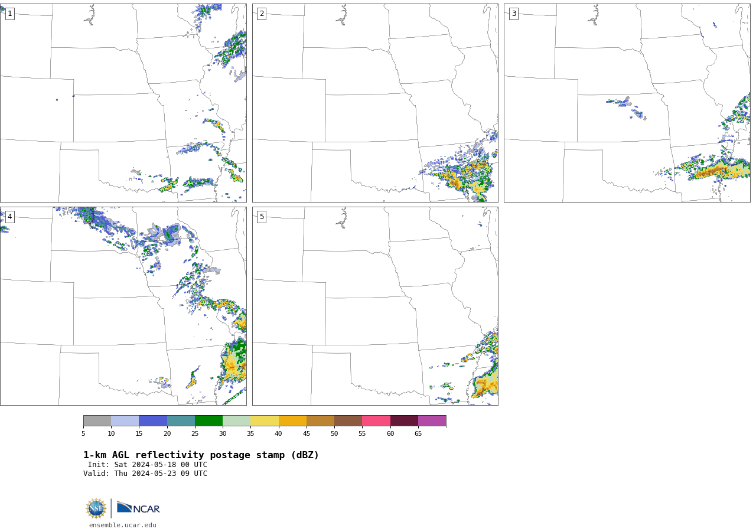Click the teal 20-25 dBZ swatch
The width and height of the screenshot is (756, 532).
tap(181, 420)
